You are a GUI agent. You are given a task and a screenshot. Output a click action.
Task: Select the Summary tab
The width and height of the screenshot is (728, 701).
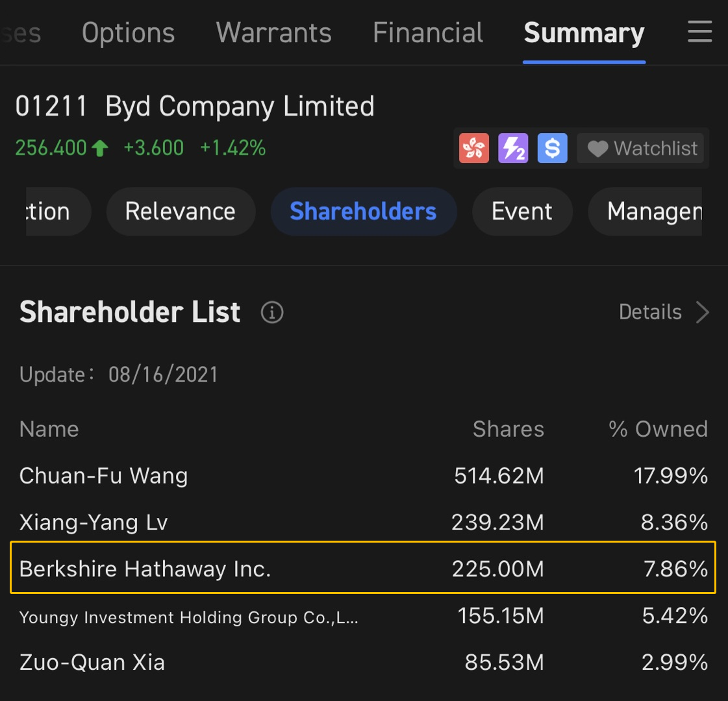(584, 33)
